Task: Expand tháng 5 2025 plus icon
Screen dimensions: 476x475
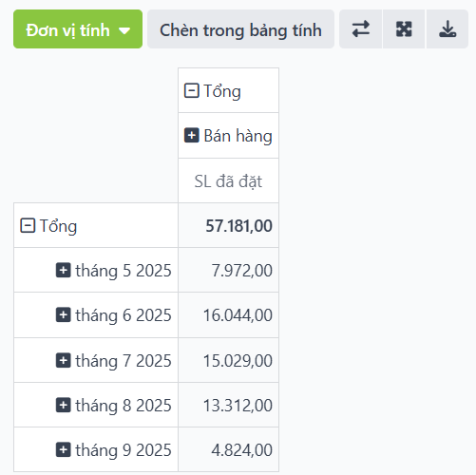Action: point(64,270)
